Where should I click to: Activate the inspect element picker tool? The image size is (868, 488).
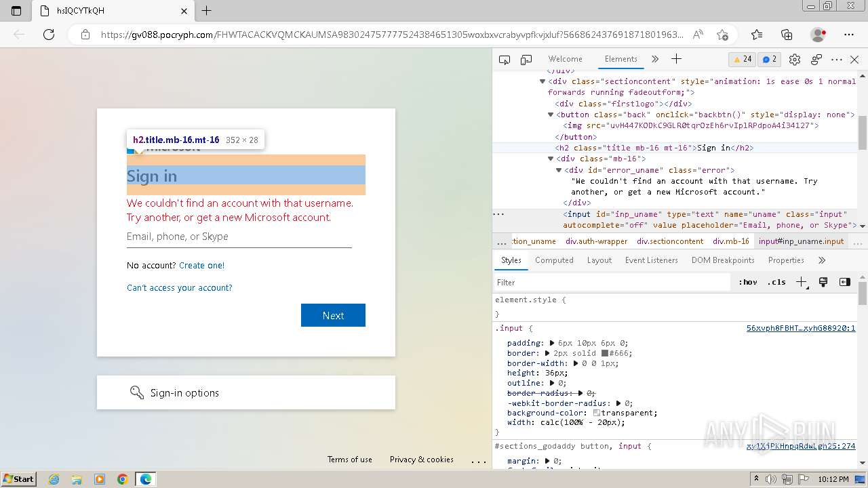[x=505, y=60]
